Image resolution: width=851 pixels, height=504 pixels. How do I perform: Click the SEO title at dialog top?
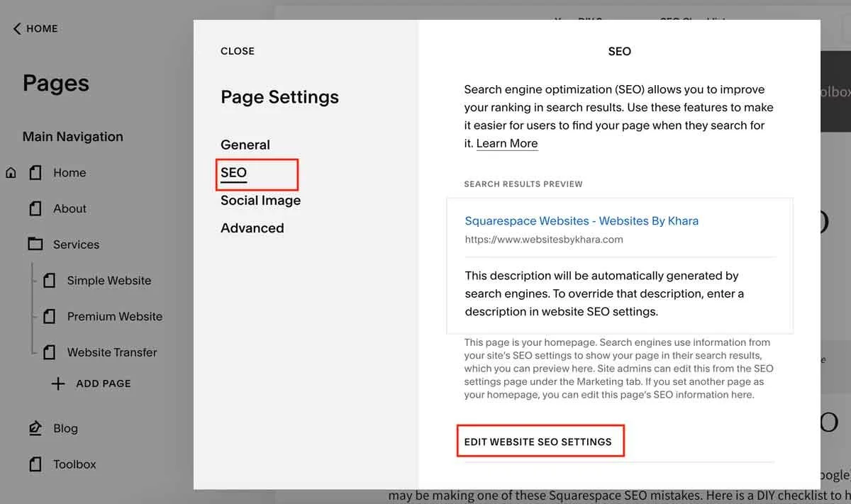pyautogui.click(x=620, y=52)
